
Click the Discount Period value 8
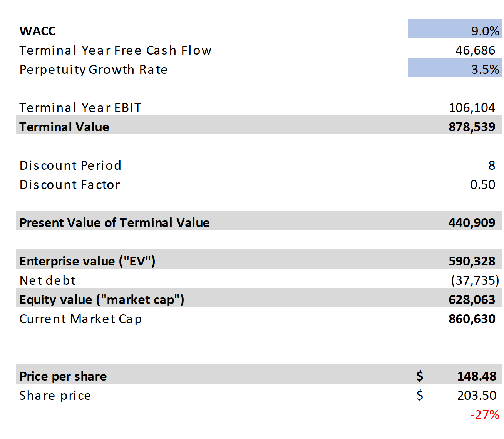click(491, 165)
